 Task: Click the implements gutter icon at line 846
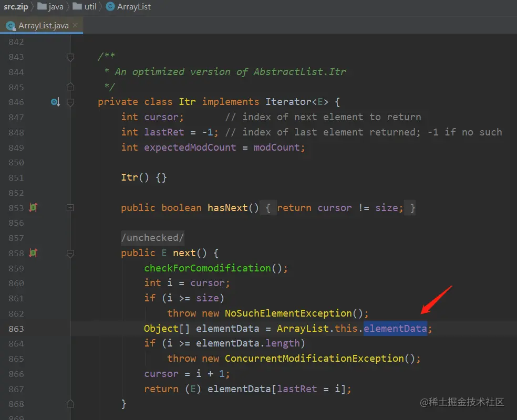55,102
